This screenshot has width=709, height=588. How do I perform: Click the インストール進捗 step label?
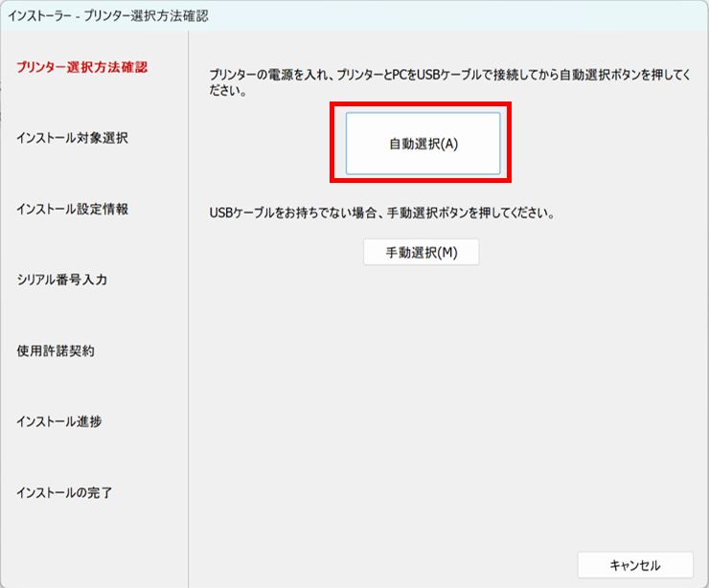click(59, 421)
